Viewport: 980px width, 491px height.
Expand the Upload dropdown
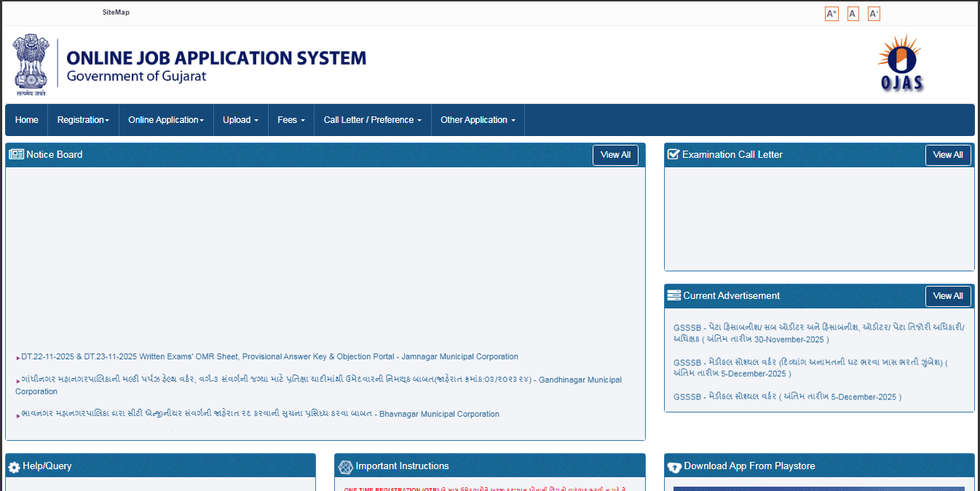pos(240,119)
